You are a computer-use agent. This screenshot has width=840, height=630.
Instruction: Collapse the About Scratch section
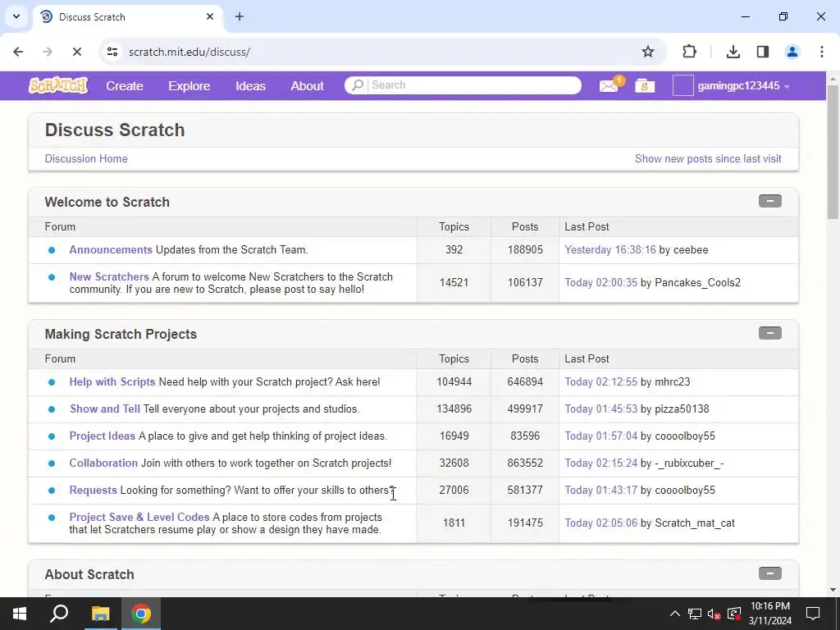point(769,573)
